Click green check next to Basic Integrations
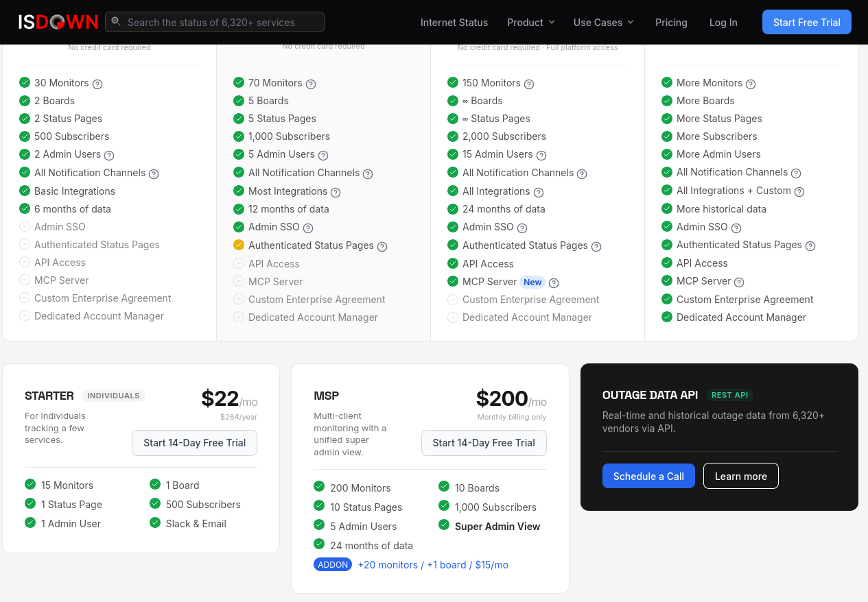The width and height of the screenshot is (868, 602). (25, 191)
